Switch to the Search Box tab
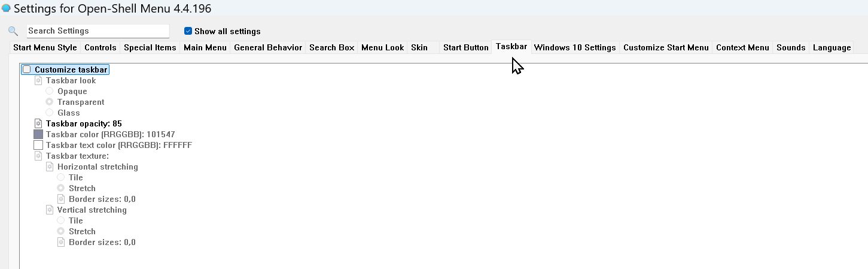The image size is (868, 269). pyautogui.click(x=332, y=47)
